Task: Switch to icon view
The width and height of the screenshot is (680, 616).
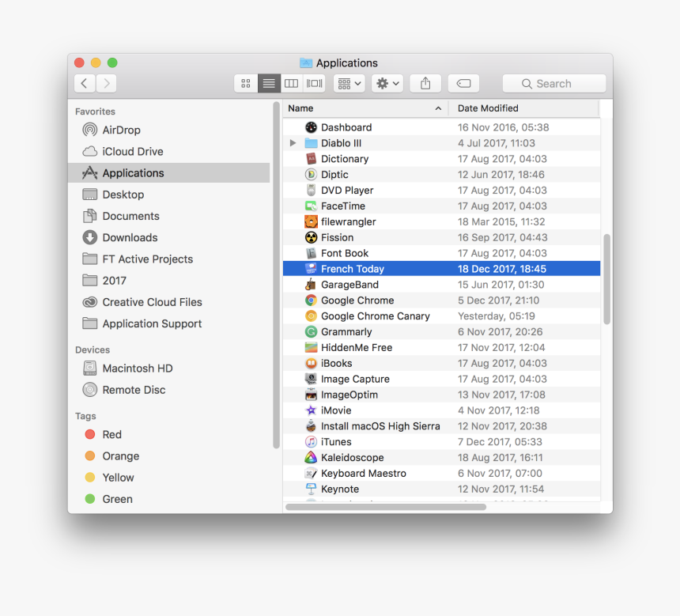Action: (x=245, y=83)
